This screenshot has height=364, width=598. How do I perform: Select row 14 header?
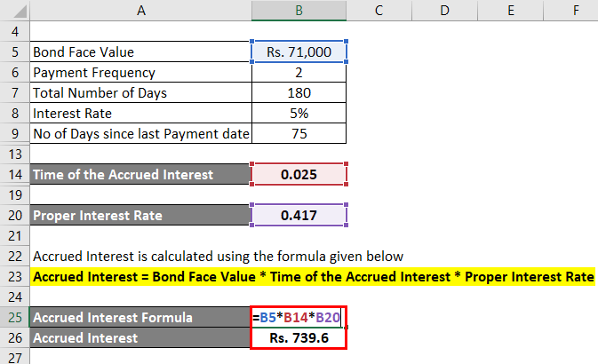(15, 175)
